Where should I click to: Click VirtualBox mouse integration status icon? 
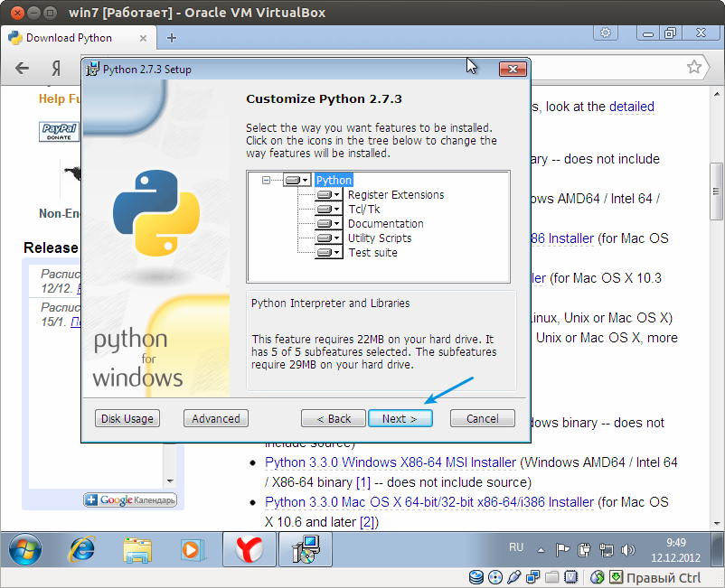[598, 577]
